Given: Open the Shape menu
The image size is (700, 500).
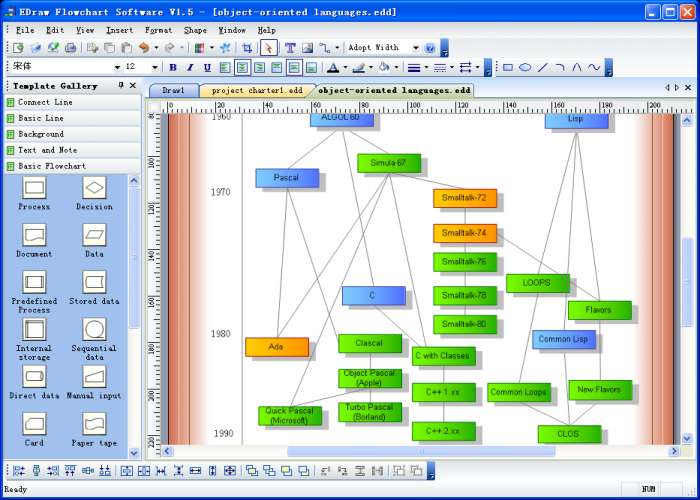Looking at the screenshot, I should tap(195, 30).
